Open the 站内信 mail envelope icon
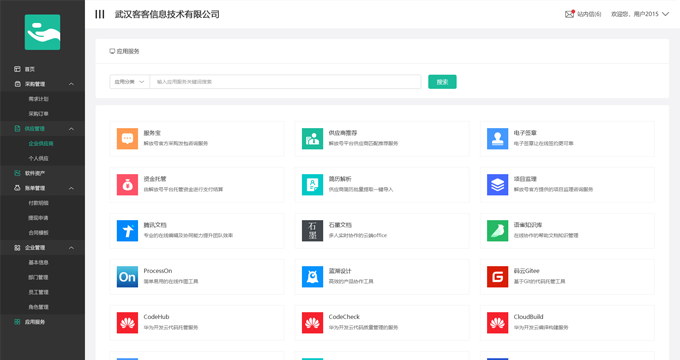 [x=569, y=14]
